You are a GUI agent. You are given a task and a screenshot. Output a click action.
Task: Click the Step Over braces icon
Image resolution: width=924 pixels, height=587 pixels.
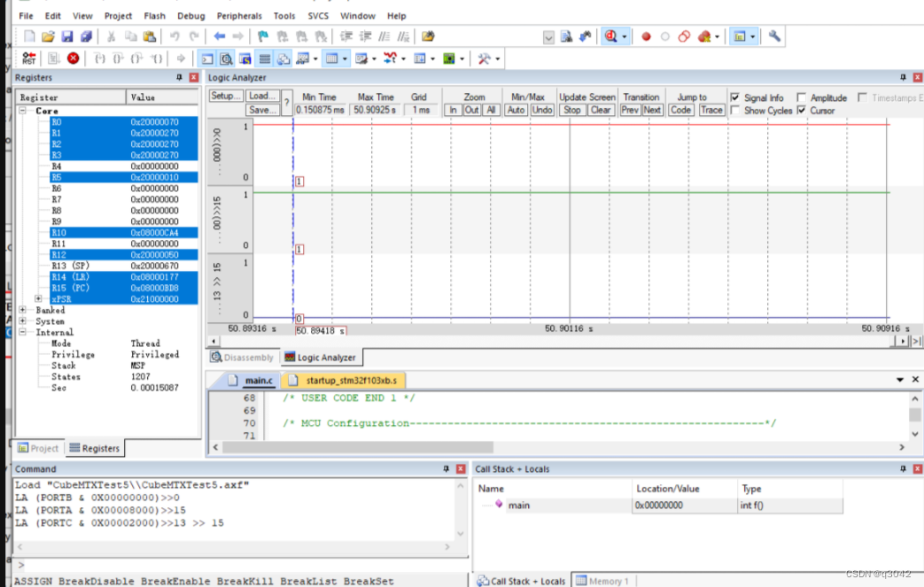tap(118, 58)
